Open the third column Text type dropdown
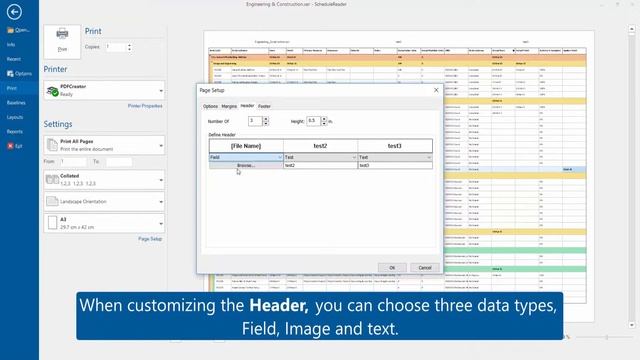Image resolution: width=640 pixels, height=360 pixels. point(395,157)
